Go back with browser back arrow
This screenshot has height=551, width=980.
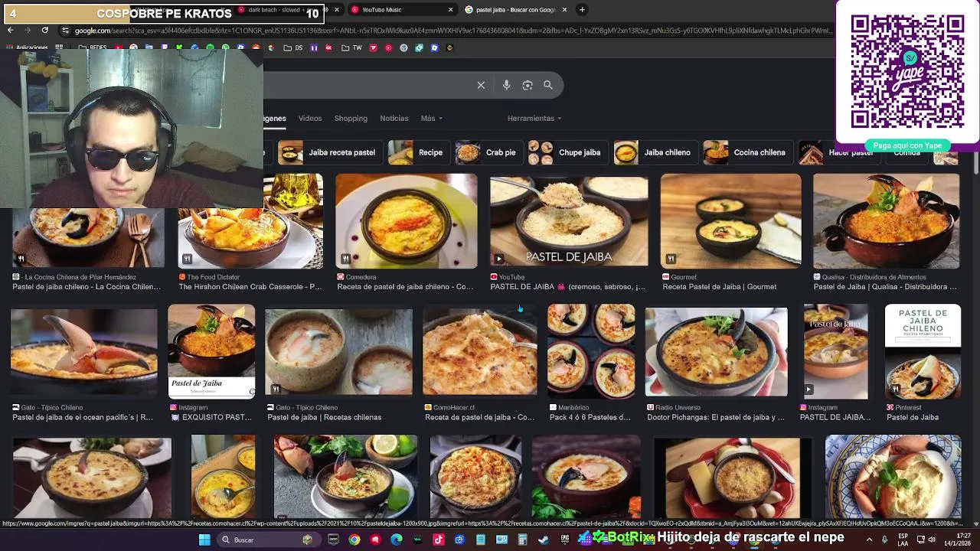click(10, 30)
